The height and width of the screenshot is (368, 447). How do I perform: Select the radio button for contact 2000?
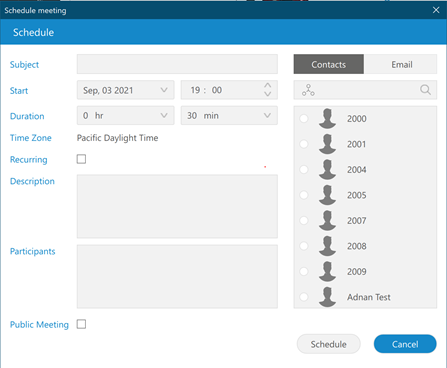pos(304,118)
